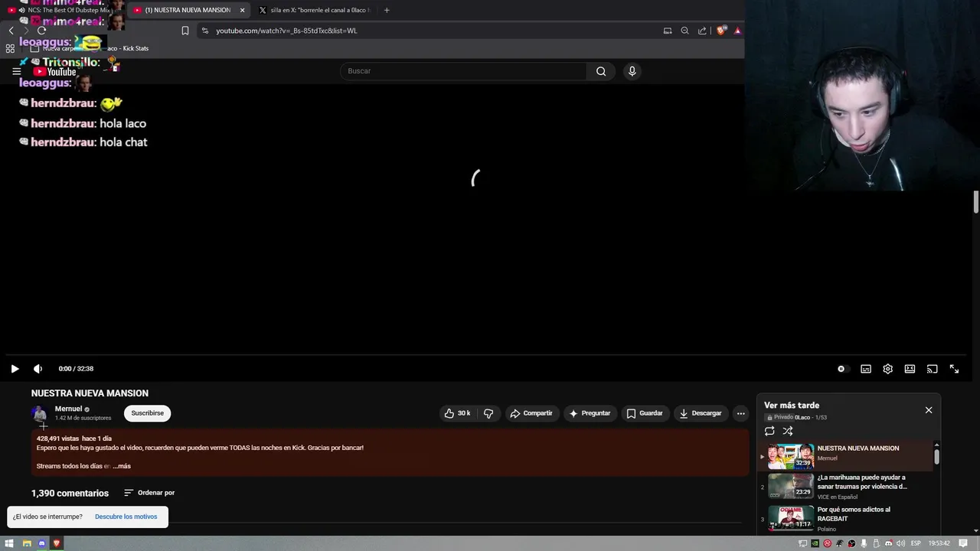This screenshot has height=551, width=980.
Task: Open Mernuel channel avatar
Action: pos(39,414)
